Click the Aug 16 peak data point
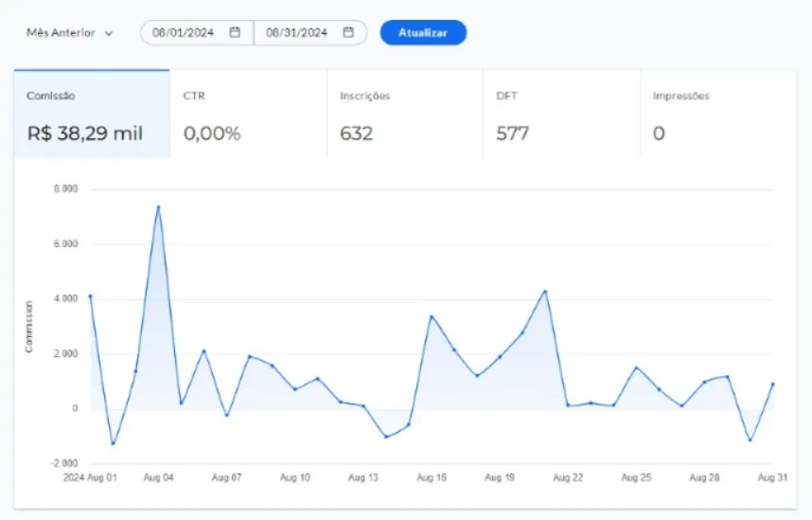 click(x=432, y=316)
